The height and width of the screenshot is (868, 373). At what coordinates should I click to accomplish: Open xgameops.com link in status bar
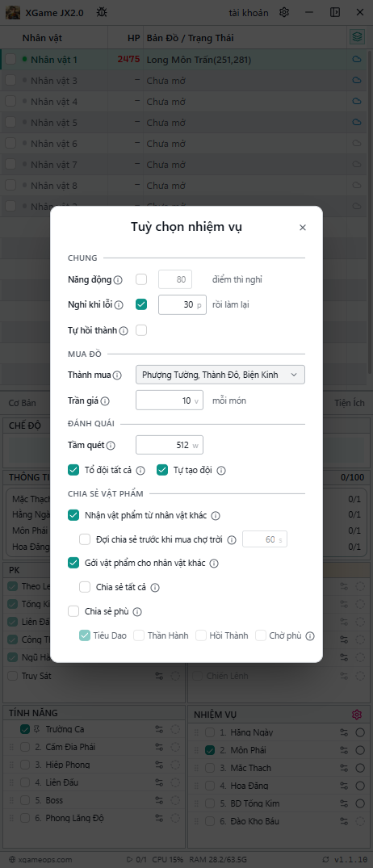[40, 860]
